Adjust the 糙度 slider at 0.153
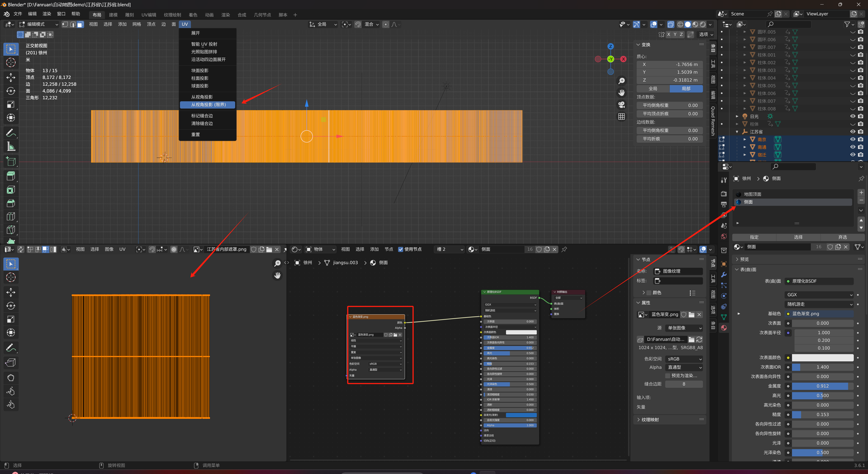The image size is (868, 474). pos(823,415)
